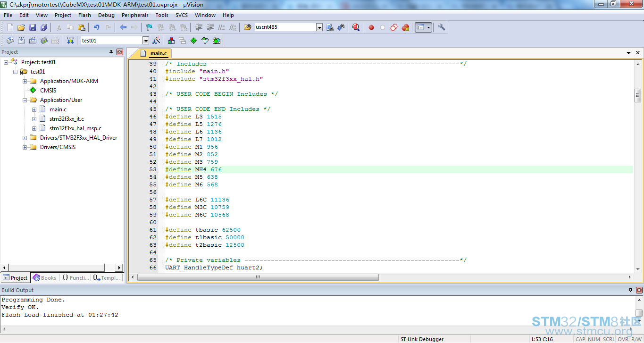The image size is (644, 343).
Task: Launch the Pack Installer icon
Action: pyautogui.click(x=217, y=41)
